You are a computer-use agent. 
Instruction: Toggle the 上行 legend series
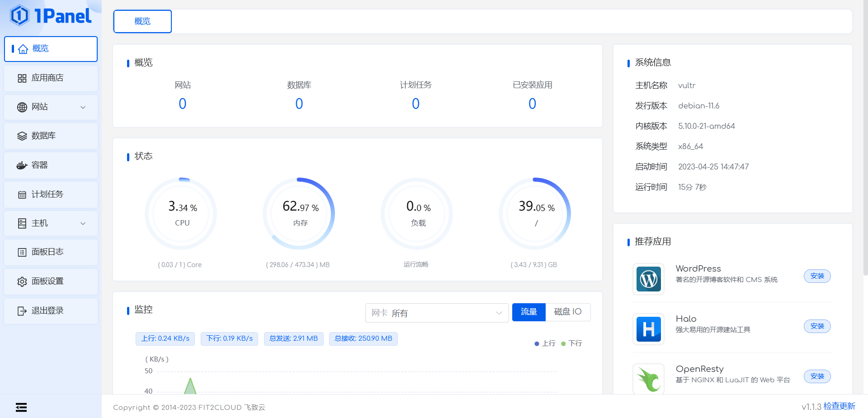click(545, 343)
